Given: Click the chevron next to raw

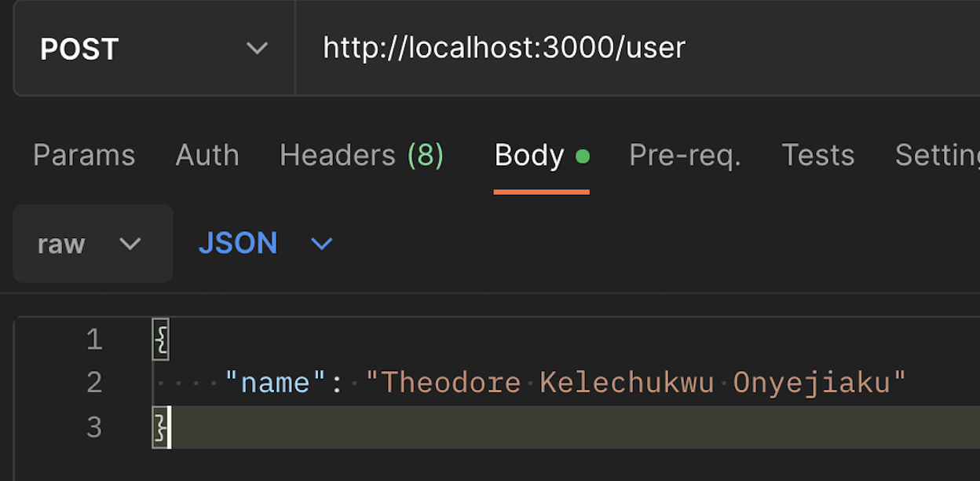Looking at the screenshot, I should click(130, 244).
